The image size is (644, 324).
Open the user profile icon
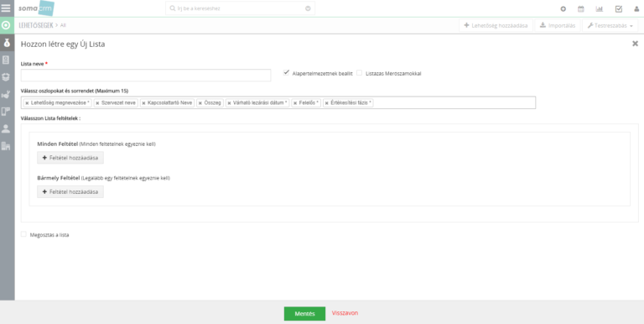click(636, 8)
